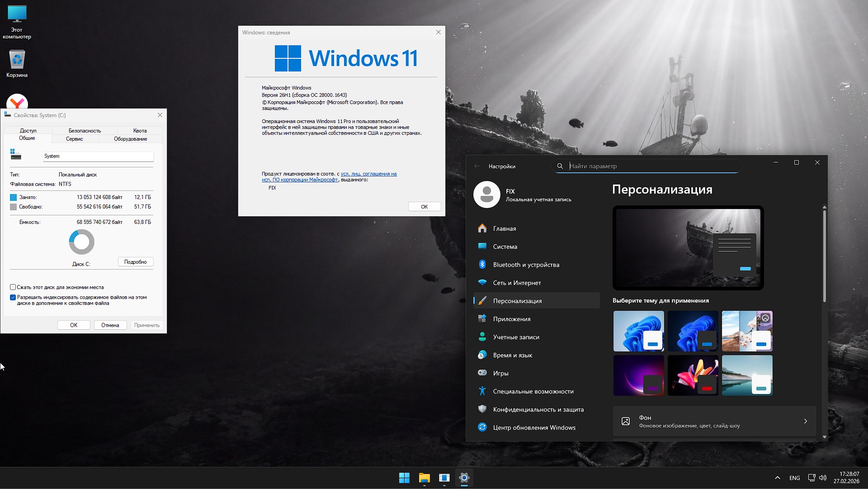Viewport: 868px width, 489px height.
Task: Open Games settings section
Action: [x=500, y=373]
